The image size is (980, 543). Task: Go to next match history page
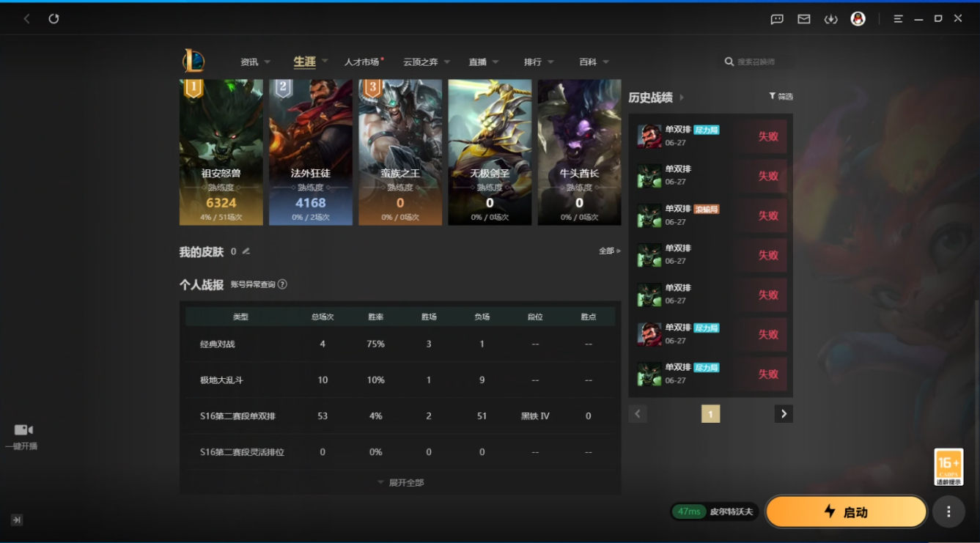point(784,414)
